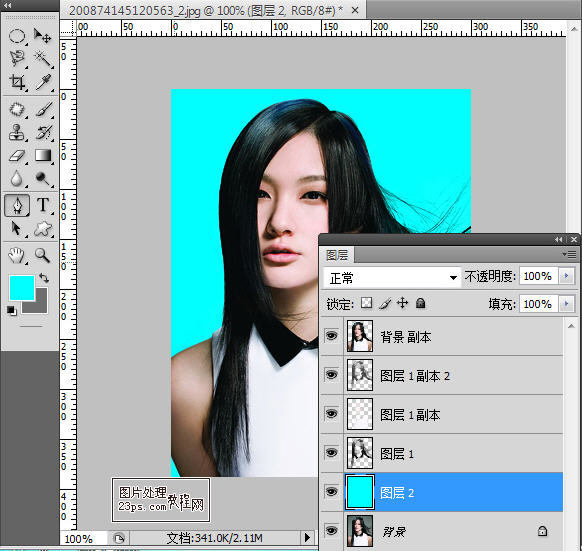The image size is (582, 551).
Task: Select the 背景 副本 layer name
Action: (406, 337)
